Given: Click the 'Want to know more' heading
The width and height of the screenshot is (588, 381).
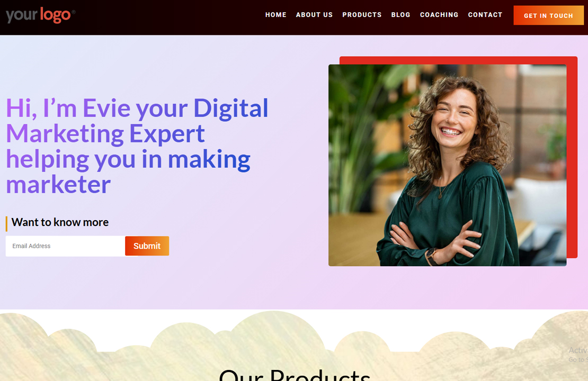Looking at the screenshot, I should point(60,222).
